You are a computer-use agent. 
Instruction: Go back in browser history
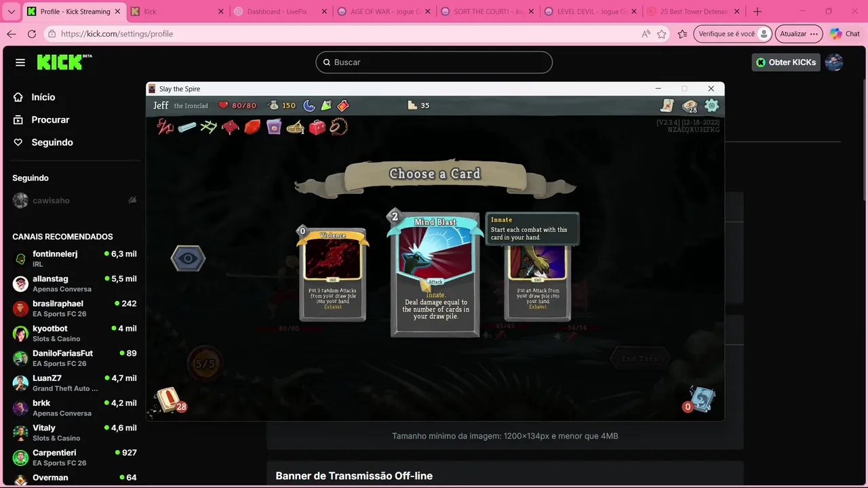point(11,34)
